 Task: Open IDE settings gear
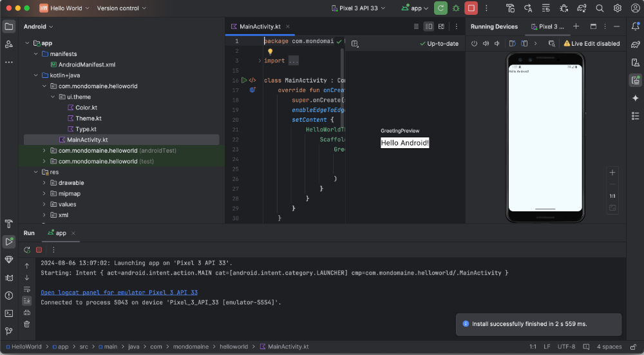[x=618, y=8]
